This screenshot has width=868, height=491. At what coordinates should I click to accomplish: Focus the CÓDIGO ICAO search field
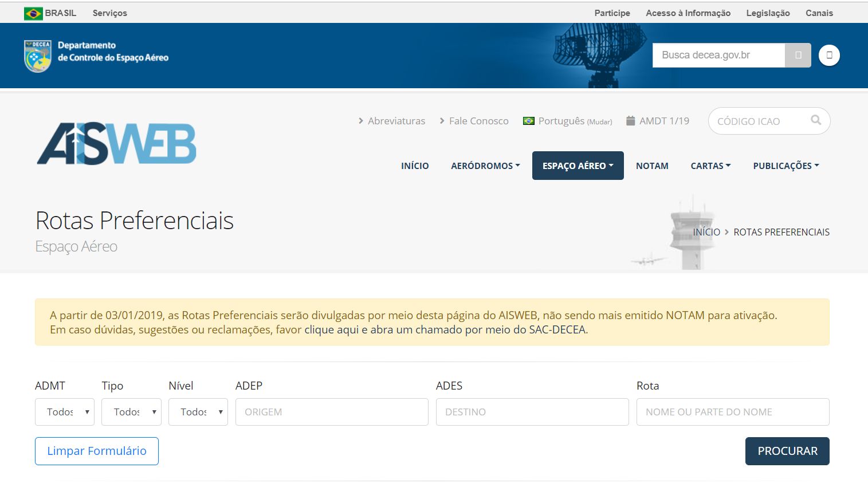coord(759,121)
